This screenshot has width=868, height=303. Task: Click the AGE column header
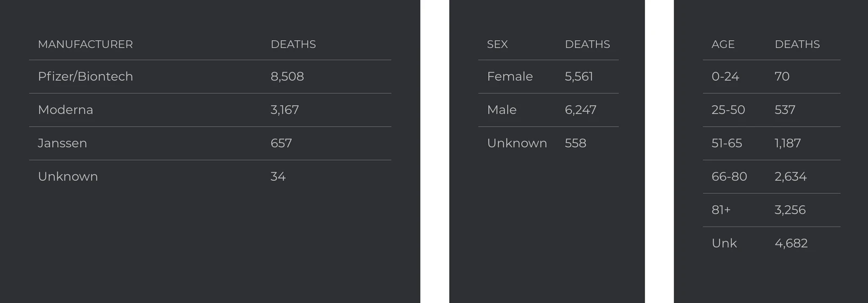point(723,45)
